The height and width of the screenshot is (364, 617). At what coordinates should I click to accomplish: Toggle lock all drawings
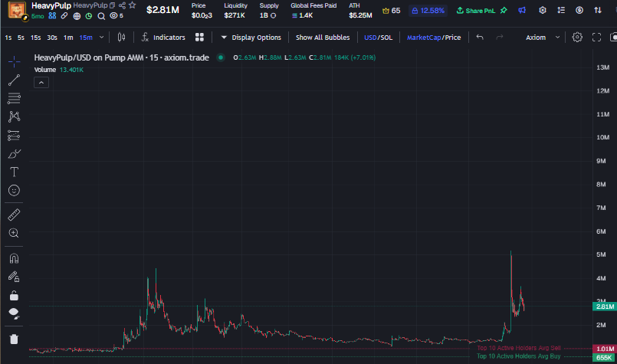click(x=14, y=296)
